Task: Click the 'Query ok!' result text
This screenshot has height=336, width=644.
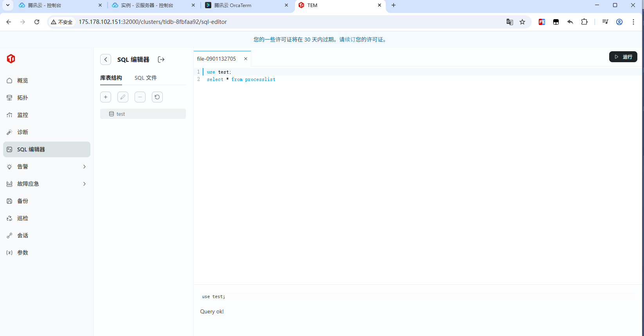Action: 212,311
